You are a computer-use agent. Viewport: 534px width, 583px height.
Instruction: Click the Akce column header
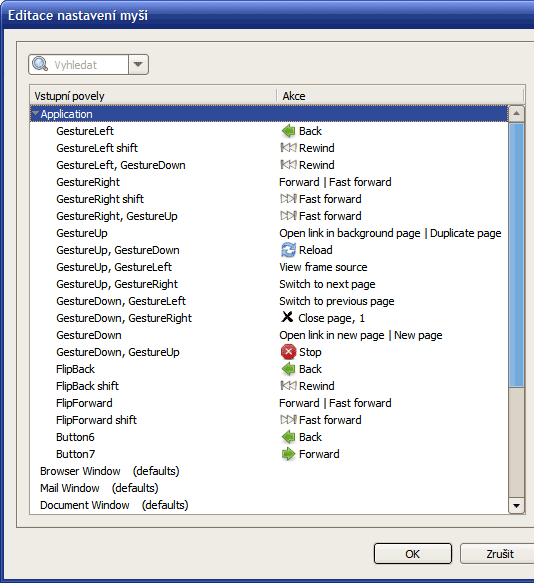[400, 96]
